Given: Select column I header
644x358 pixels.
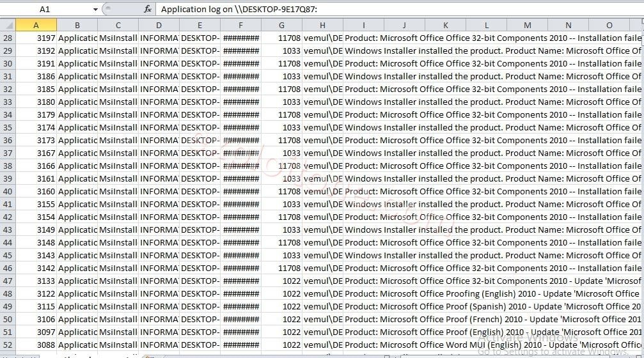Looking at the screenshot, I should pos(363,26).
